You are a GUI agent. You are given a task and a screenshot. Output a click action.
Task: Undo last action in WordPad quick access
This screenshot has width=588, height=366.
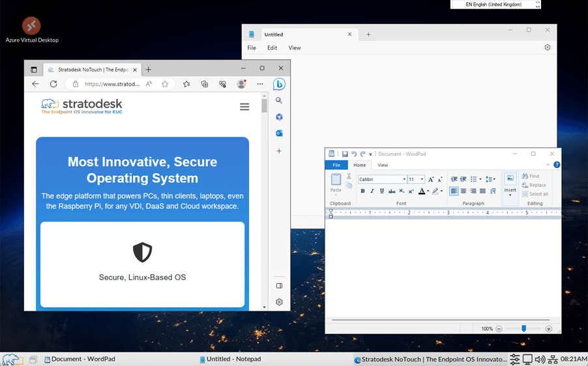pyautogui.click(x=354, y=154)
